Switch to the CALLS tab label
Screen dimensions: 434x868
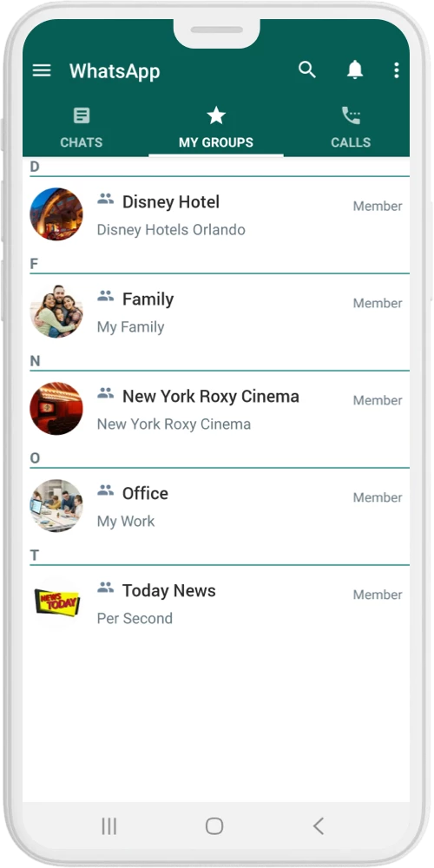tap(351, 142)
